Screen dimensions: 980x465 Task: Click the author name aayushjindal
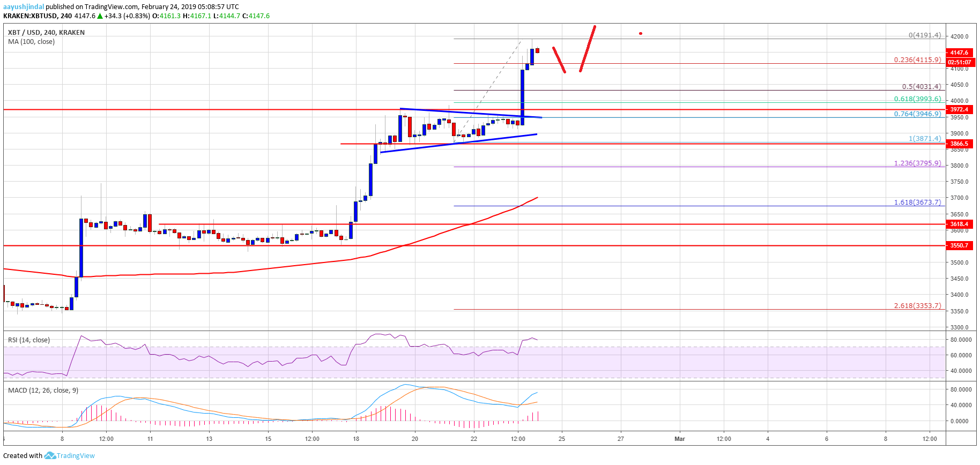coord(24,7)
